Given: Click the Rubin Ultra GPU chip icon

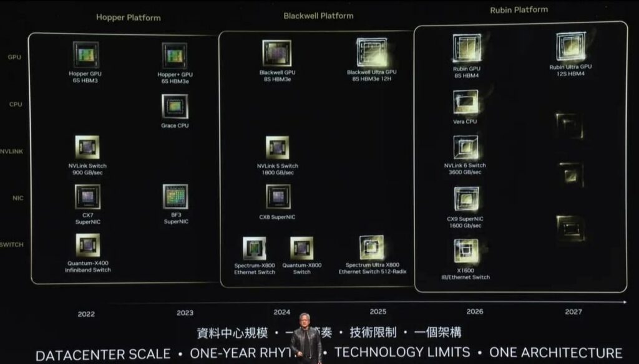Looking at the screenshot, I should pos(570,47).
